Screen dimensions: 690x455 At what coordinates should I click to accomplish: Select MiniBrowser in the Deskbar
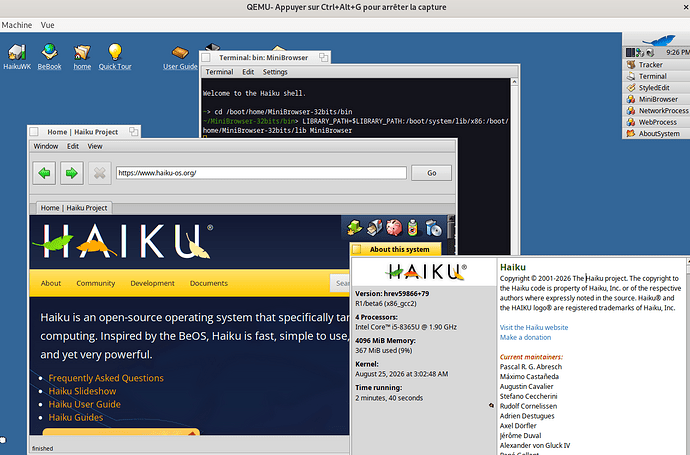point(656,99)
